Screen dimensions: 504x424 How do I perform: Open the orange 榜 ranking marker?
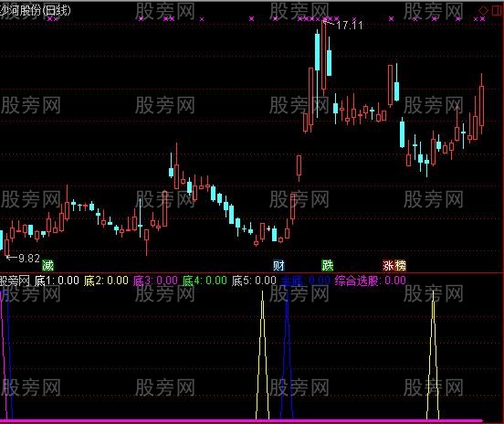pyautogui.click(x=400, y=266)
